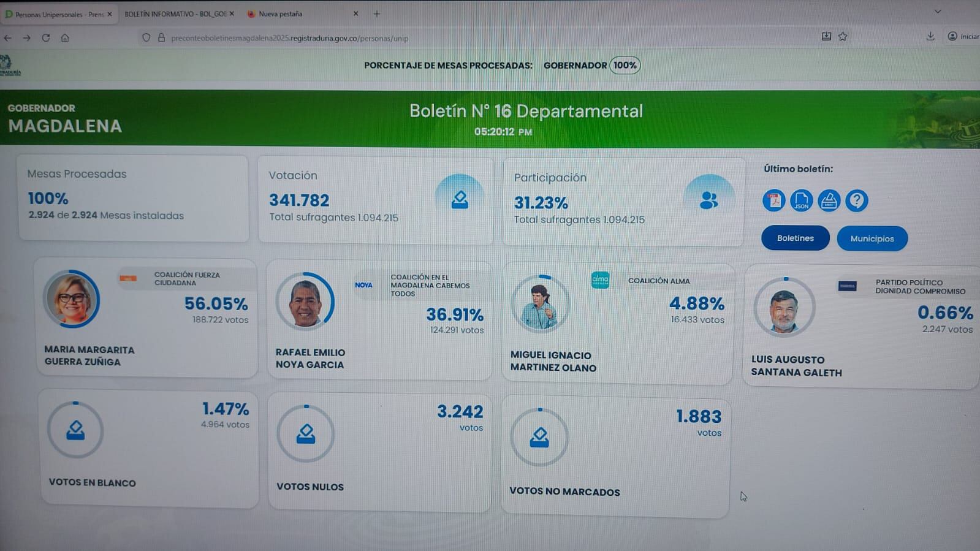Click the tracking protection shield icon

146,38
